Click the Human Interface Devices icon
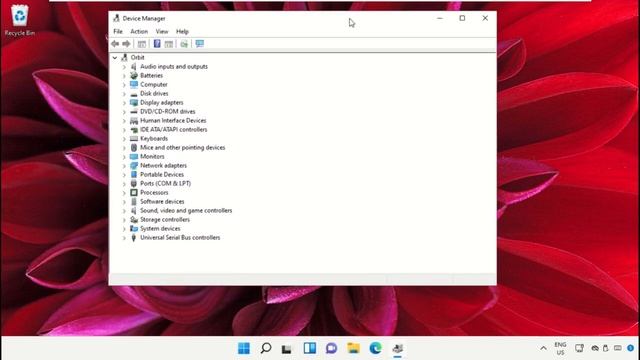This screenshot has height=360, width=640. click(x=134, y=120)
